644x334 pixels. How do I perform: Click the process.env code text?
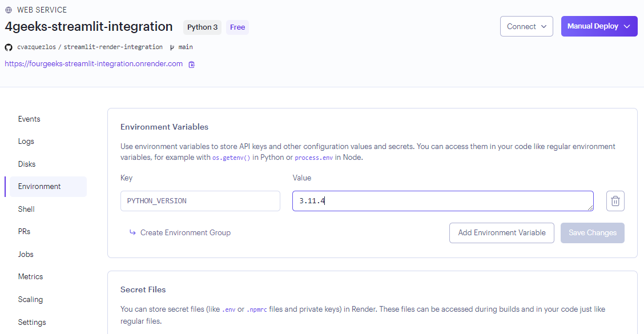(314, 158)
